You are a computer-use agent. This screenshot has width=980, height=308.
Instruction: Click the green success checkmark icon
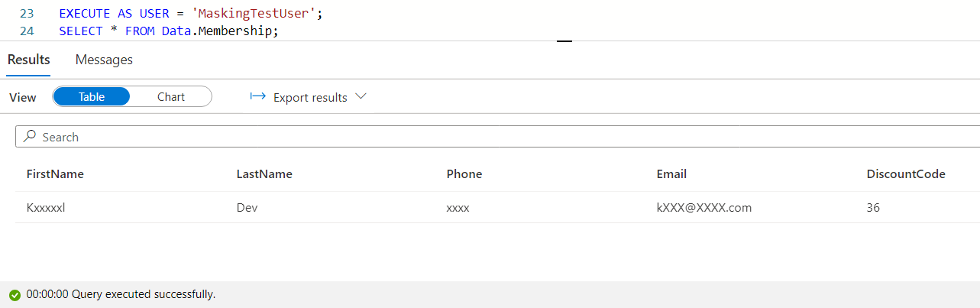15,295
